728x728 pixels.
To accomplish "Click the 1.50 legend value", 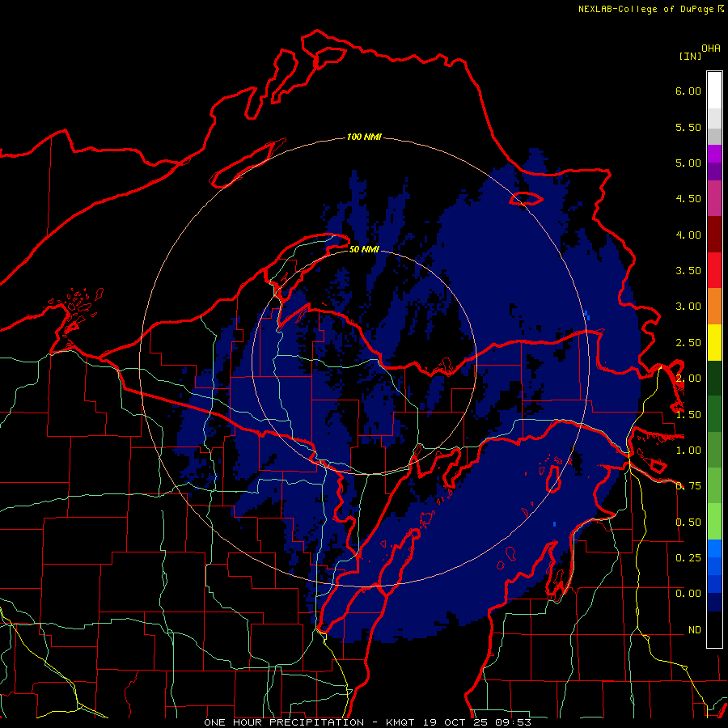I will (x=688, y=415).
